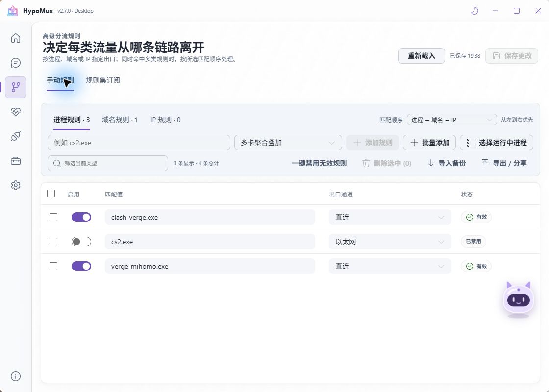Toggle dark mode moon icon
This screenshot has width=549, height=392.
coord(474,11)
